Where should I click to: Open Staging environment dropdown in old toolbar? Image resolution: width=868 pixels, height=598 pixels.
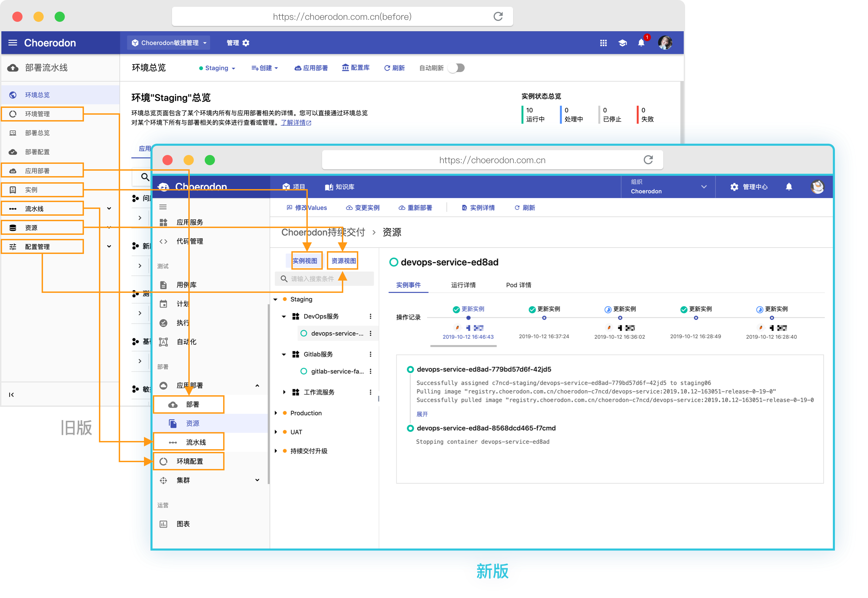point(217,68)
